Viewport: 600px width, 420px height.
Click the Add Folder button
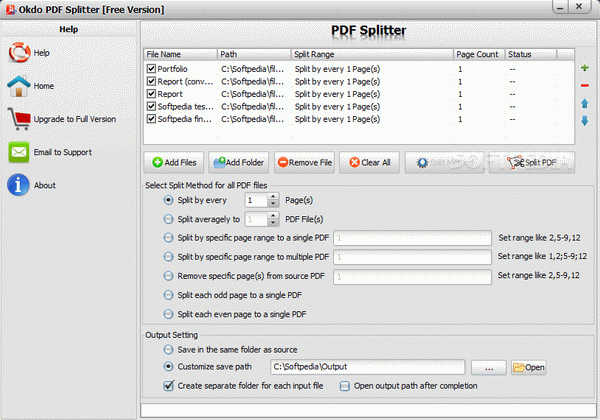click(239, 163)
